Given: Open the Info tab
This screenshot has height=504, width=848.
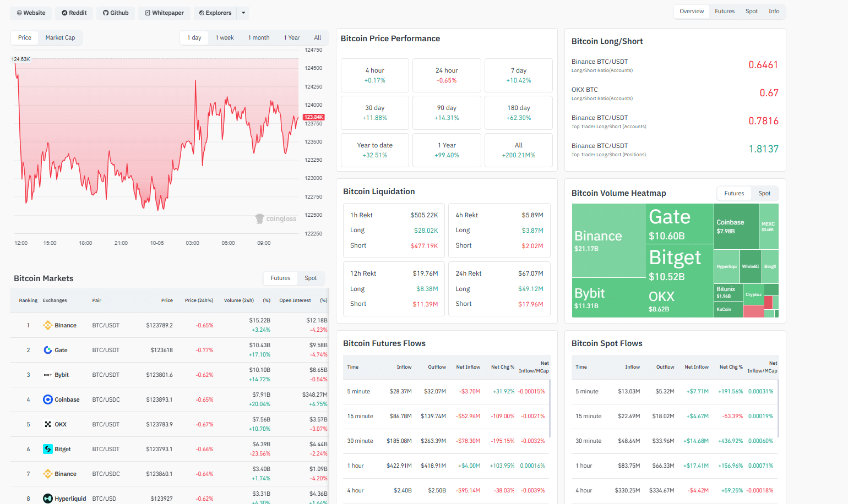Looking at the screenshot, I should point(774,11).
